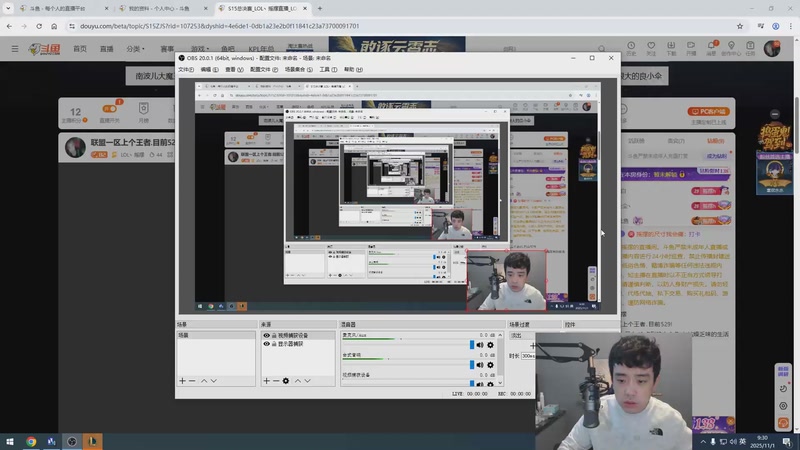This screenshot has width=800, height=450.
Task: Expand the 游戏 dropdown in Douyu navigation
Action: [x=199, y=49]
